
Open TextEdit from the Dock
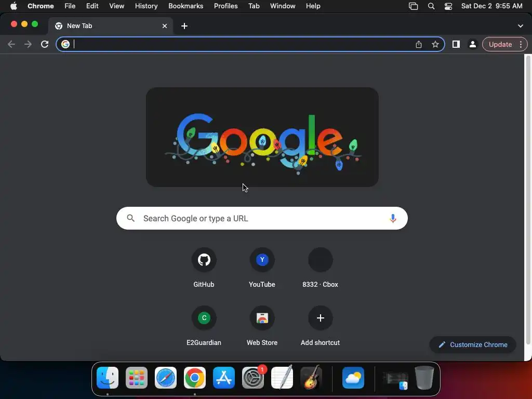pos(282,378)
